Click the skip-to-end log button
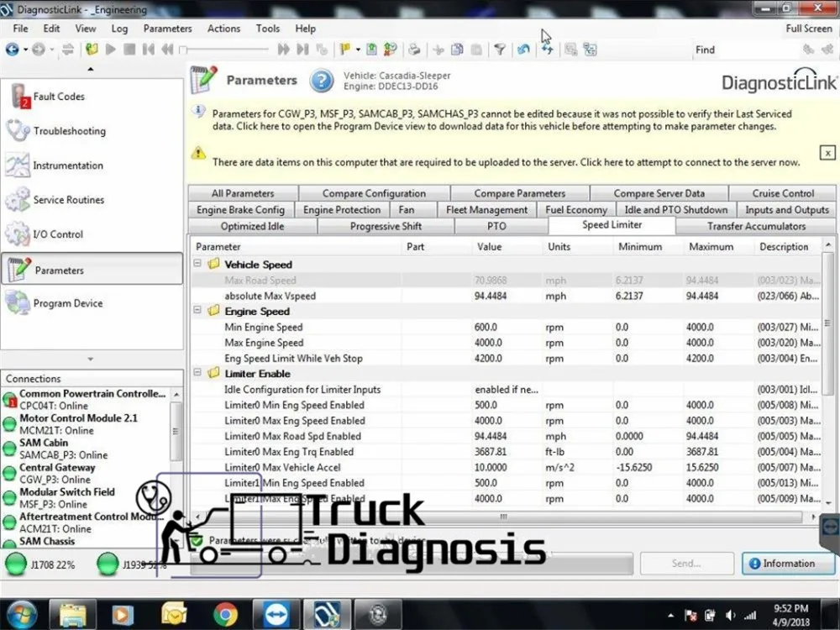 302,50
